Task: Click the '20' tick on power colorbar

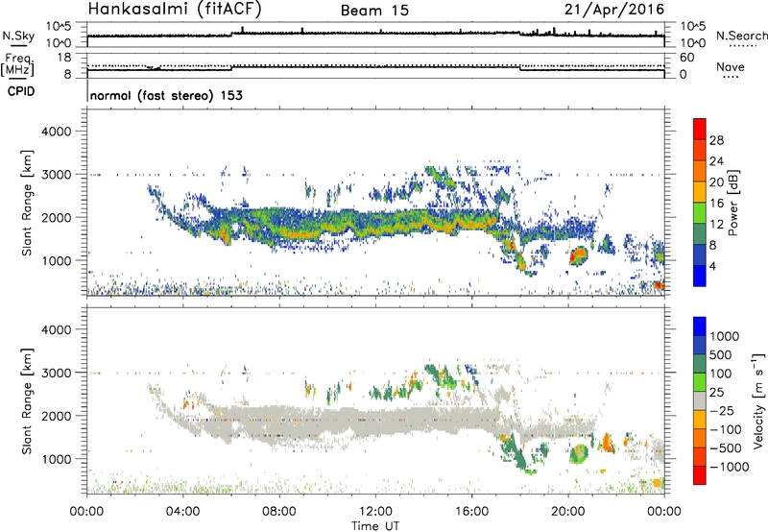Action: click(716, 182)
